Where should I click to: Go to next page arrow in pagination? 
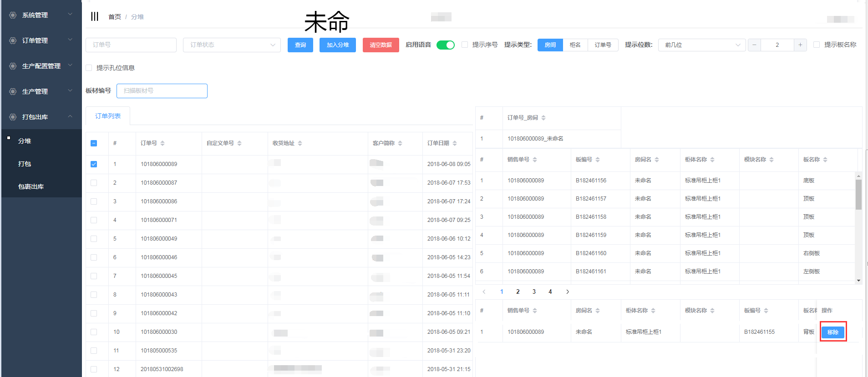pos(568,292)
